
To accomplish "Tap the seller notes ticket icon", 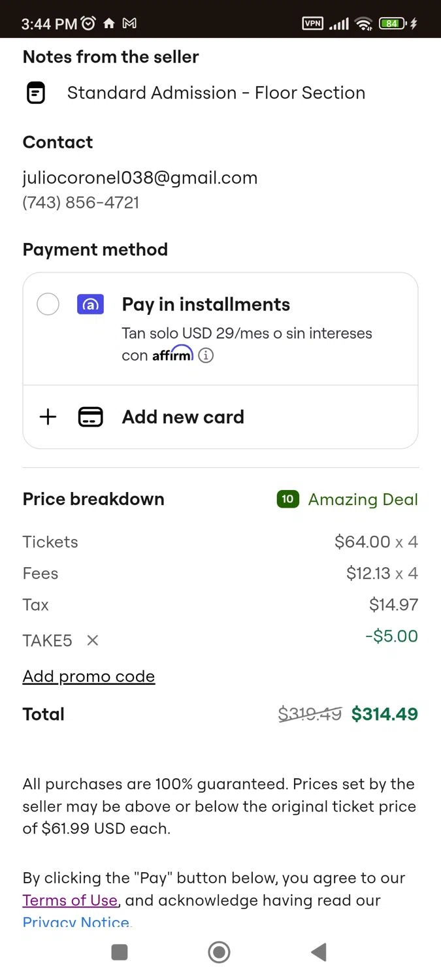I will coord(36,93).
